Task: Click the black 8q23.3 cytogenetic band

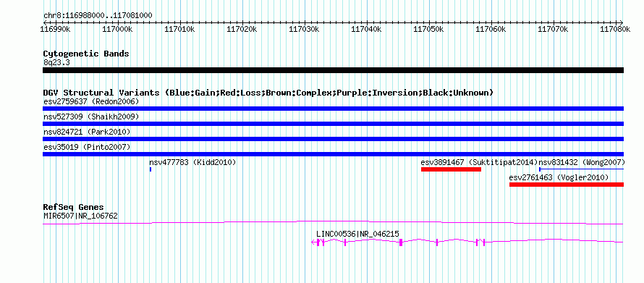Action: coord(333,70)
